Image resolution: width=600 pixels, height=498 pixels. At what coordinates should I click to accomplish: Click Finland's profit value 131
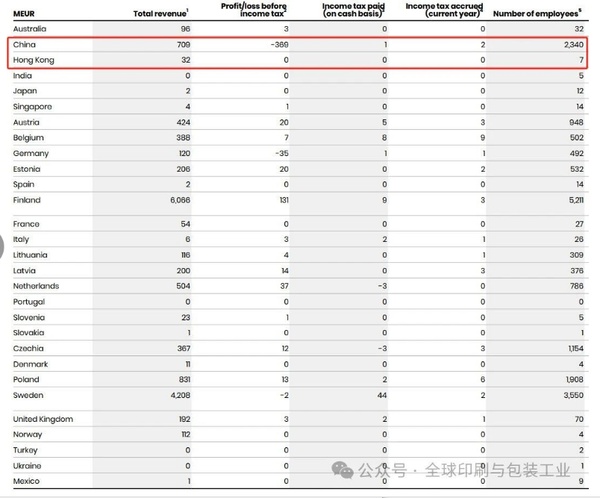[284, 200]
